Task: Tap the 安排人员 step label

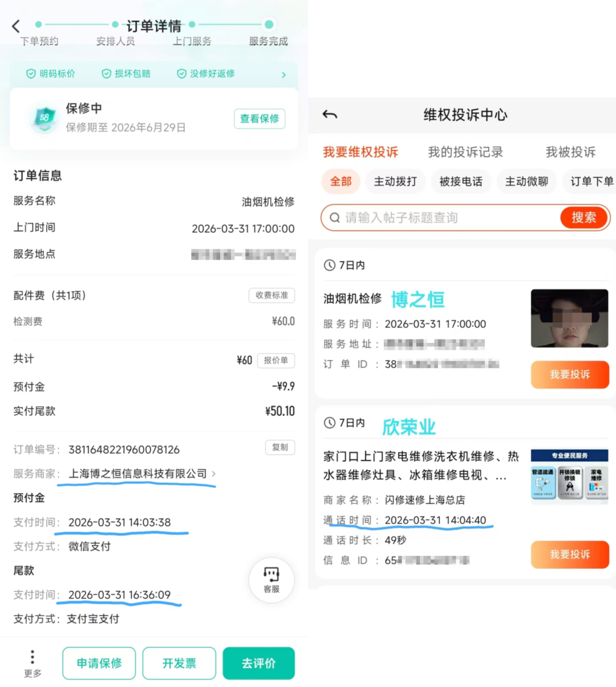Action: (x=116, y=41)
